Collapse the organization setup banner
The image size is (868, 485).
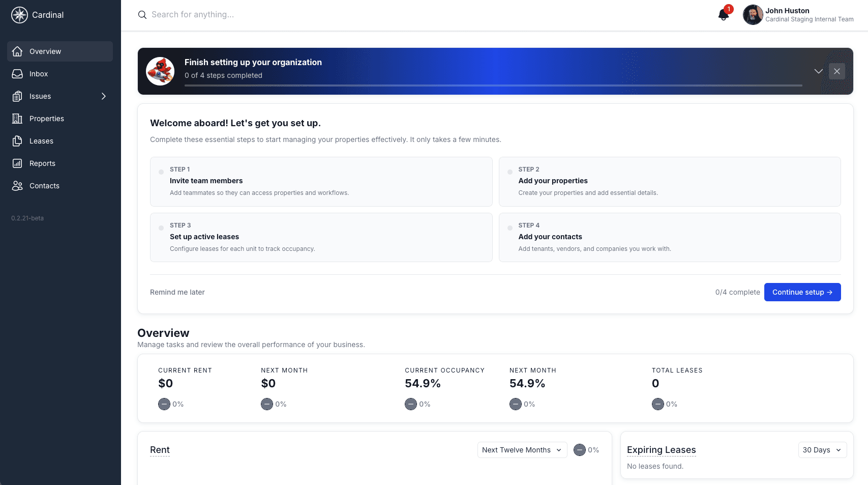pyautogui.click(x=818, y=71)
